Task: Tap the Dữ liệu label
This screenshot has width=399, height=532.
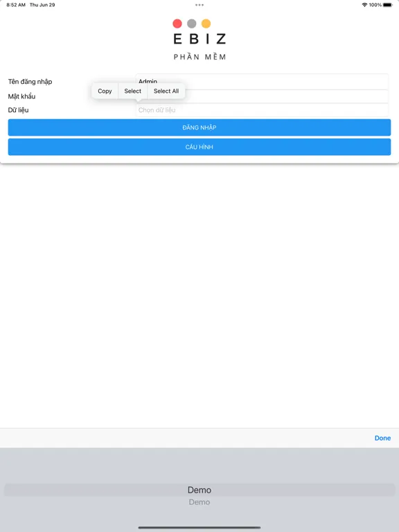Action: tap(18, 110)
